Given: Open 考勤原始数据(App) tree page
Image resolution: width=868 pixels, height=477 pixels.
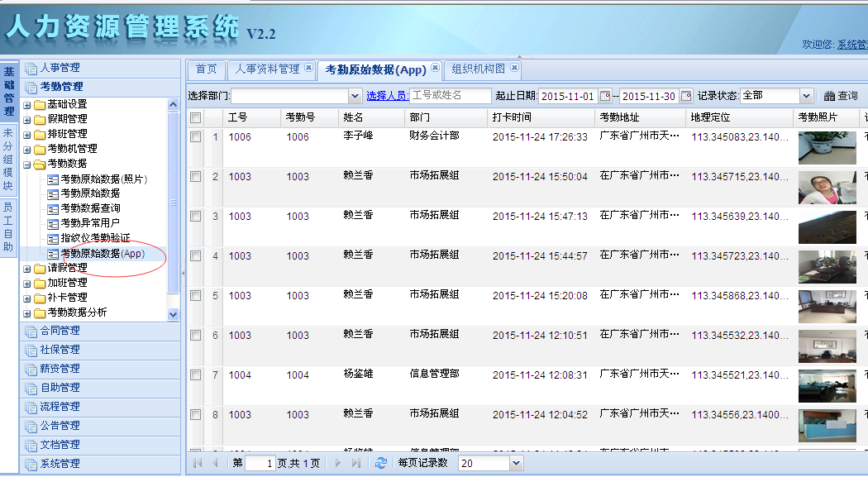Looking at the screenshot, I should click(103, 254).
